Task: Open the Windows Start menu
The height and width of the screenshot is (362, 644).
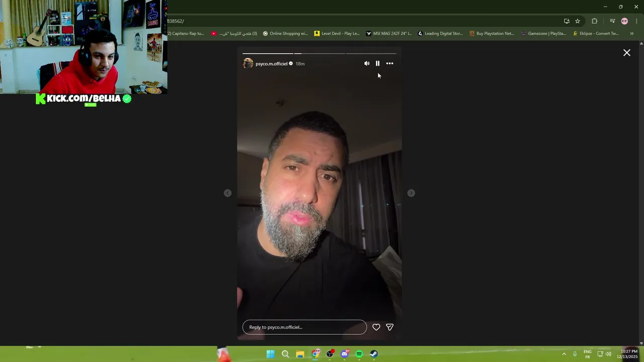Action: pyautogui.click(x=270, y=354)
